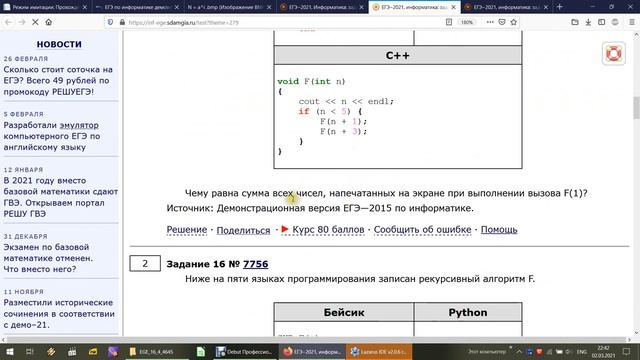Click the ENG language indicator in tray
640x360 pixels.
582,351
